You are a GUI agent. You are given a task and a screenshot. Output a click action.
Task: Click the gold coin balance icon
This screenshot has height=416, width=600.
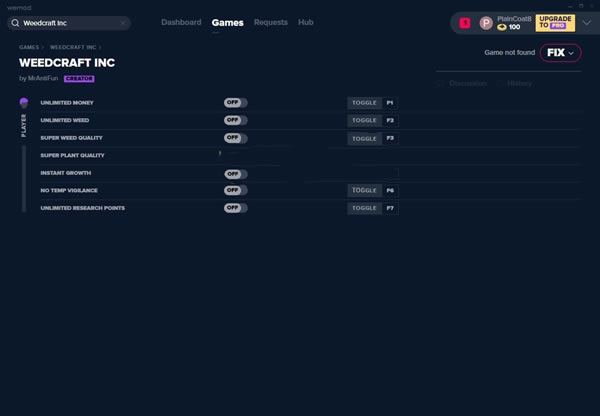click(502, 28)
